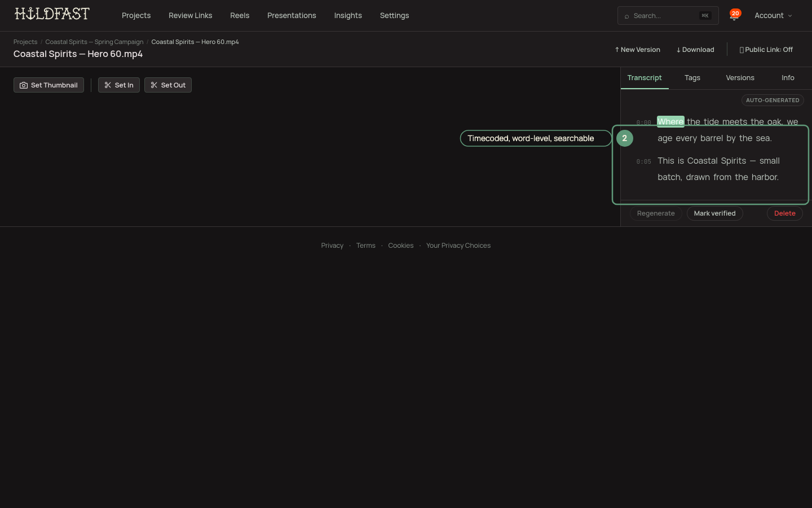Click the 0:05 transcript timecode

(x=643, y=161)
